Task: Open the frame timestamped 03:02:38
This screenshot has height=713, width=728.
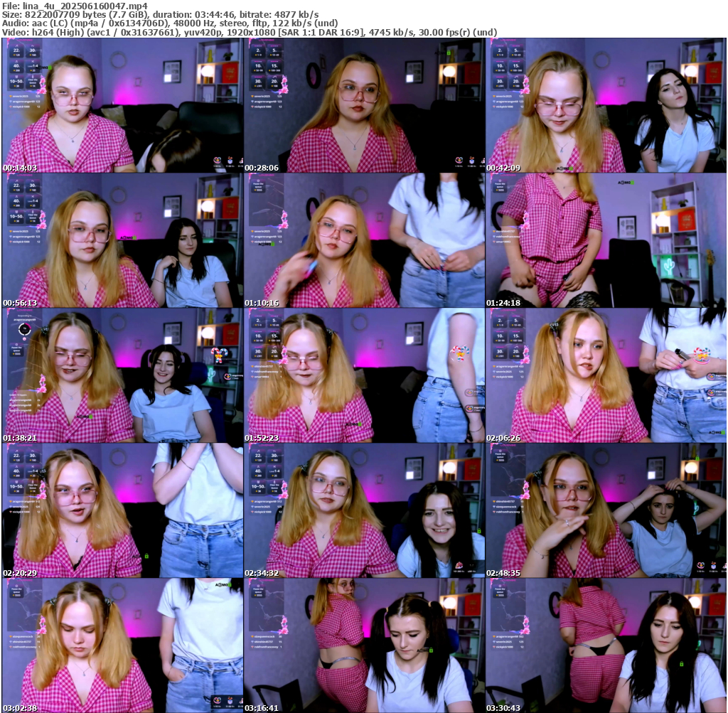Action: pyautogui.click(x=122, y=645)
